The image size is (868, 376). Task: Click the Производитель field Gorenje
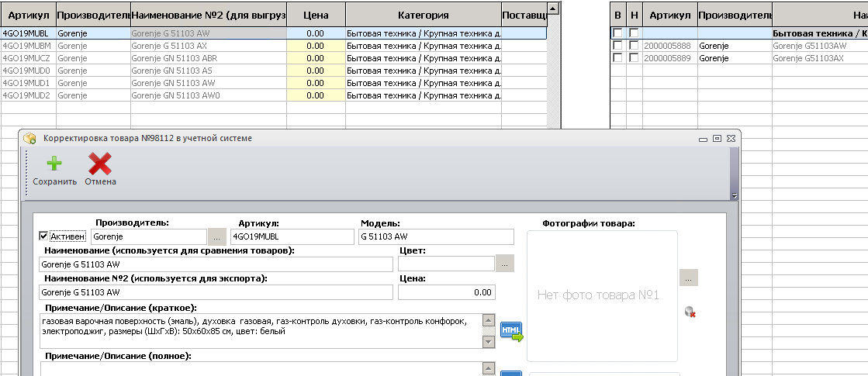pyautogui.click(x=148, y=237)
